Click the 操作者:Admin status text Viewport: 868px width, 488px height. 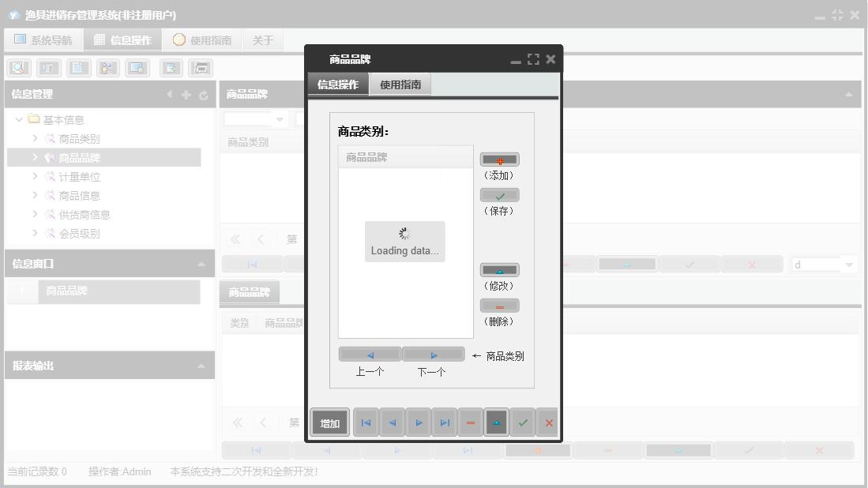point(119,472)
